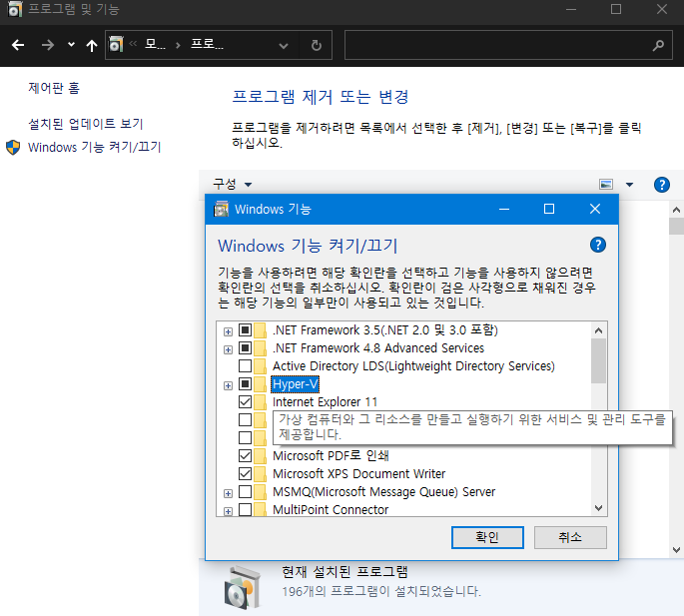Click the MSMQ Server folder icon
684x616 pixels.
tap(260, 492)
